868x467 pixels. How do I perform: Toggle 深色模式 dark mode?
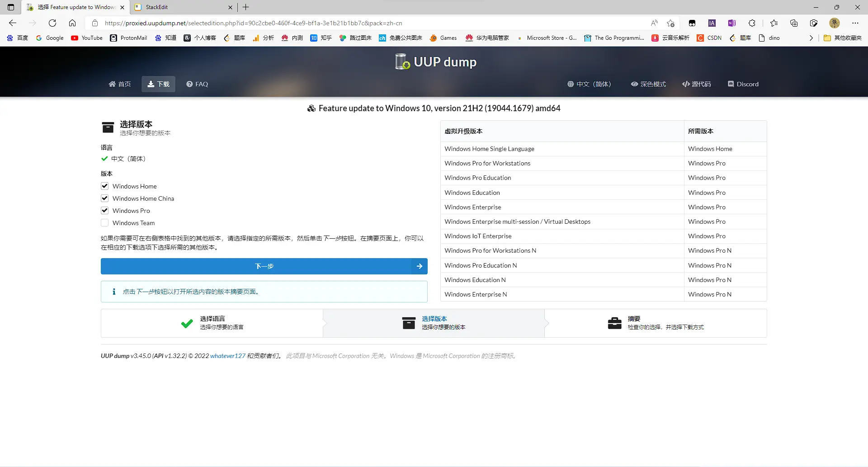(x=648, y=84)
